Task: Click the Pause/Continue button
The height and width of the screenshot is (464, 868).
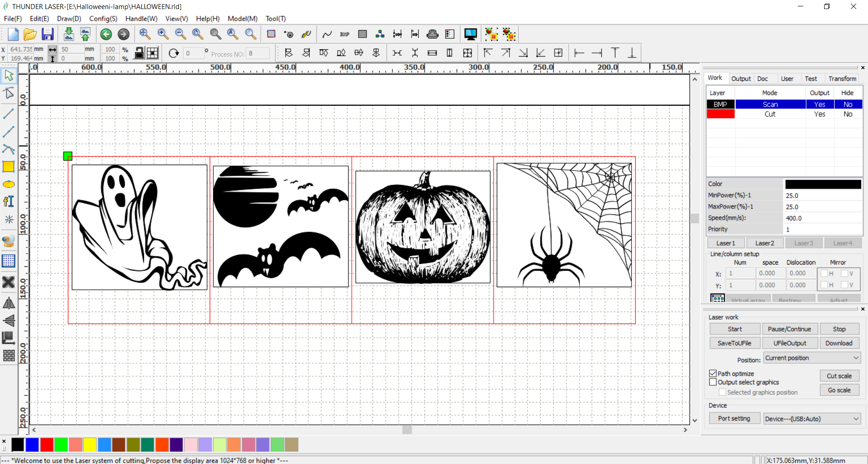Action: click(x=789, y=329)
